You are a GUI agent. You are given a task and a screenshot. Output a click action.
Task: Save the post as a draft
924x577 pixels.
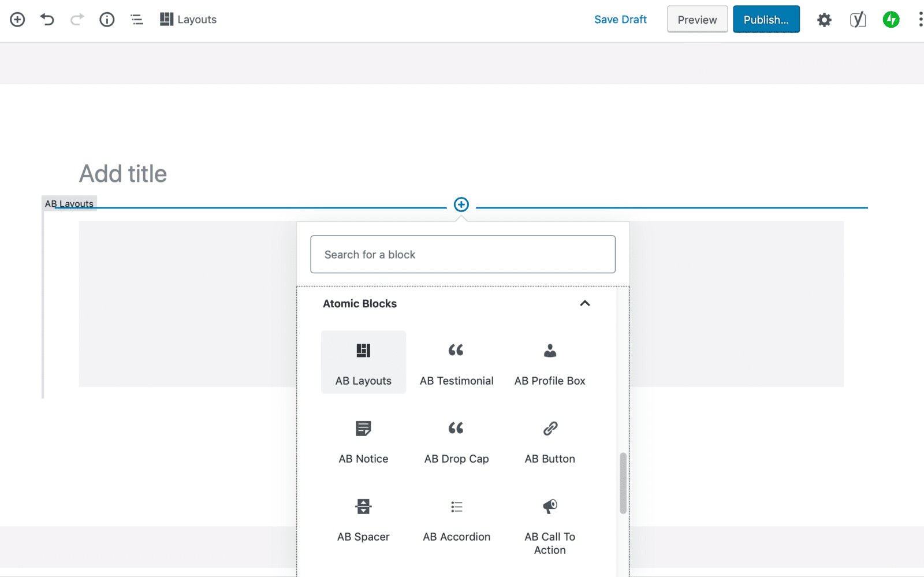[620, 19]
